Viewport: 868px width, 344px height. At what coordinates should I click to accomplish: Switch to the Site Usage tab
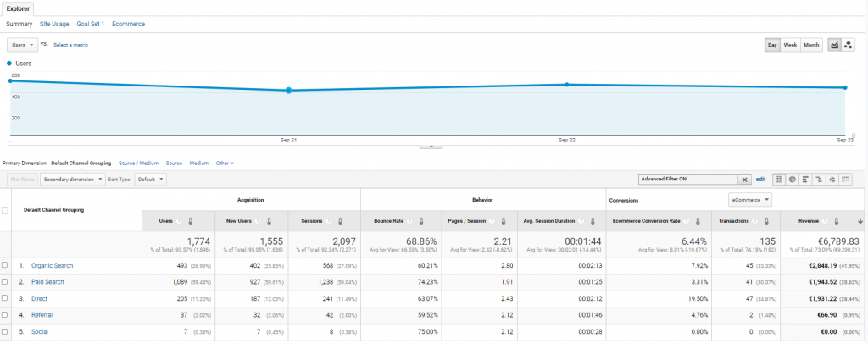55,24
